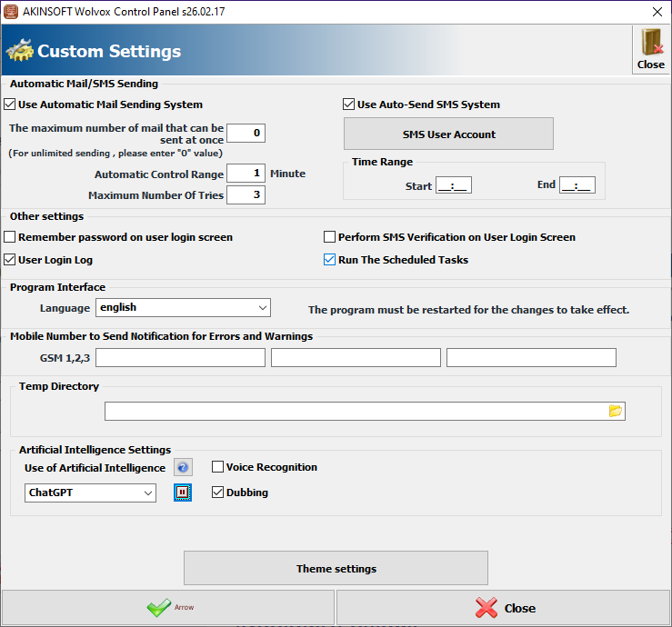Viewport: 672px width, 627px height.
Task: Click the bottom Close button with red X
Action: click(503, 607)
